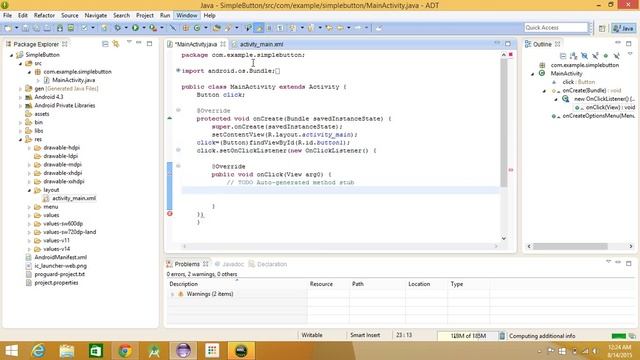Open the Android Virtual Device Manager icon
640x360 pixels.
[x=71, y=28]
